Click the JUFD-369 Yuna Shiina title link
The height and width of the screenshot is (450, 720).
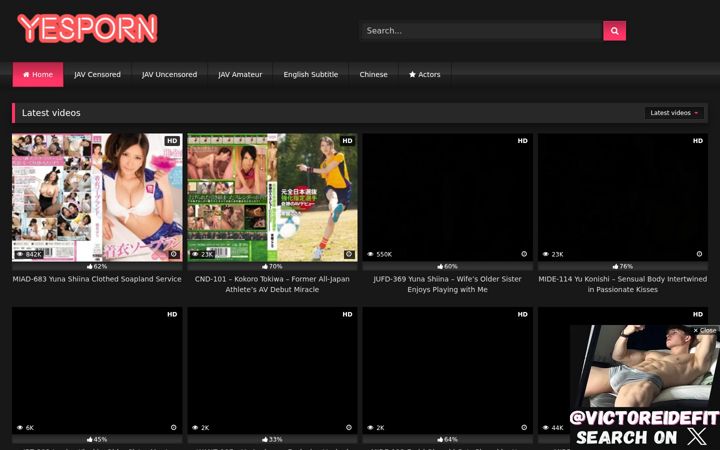448,284
